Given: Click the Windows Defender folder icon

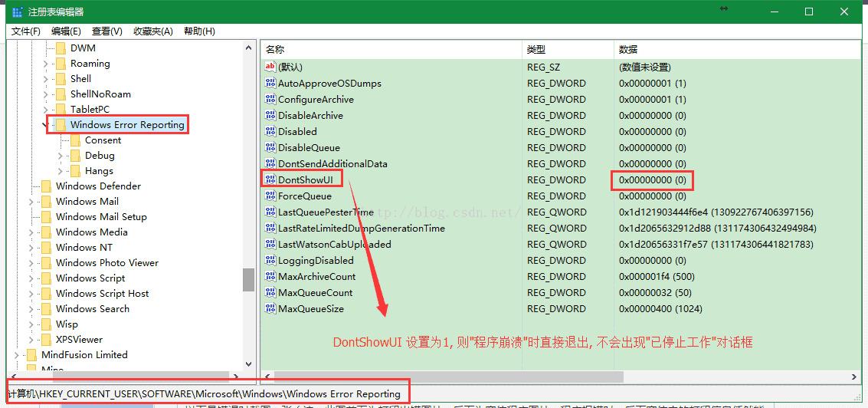Looking at the screenshot, I should click(x=47, y=186).
